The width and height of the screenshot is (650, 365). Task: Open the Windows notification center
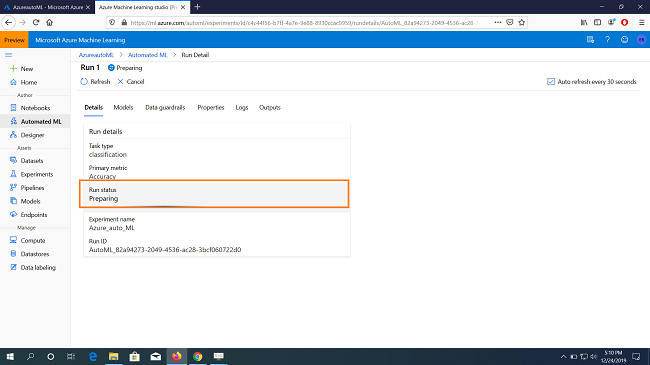(x=636, y=357)
